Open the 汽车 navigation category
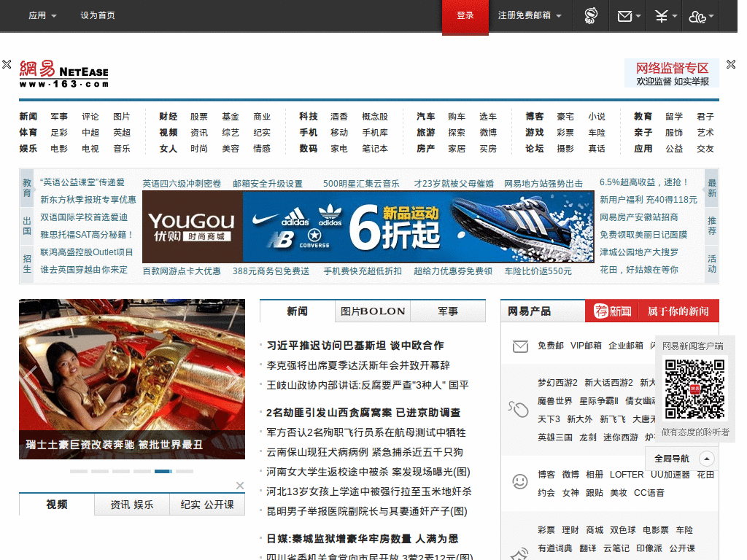Viewport: 747px width, 560px height. [x=425, y=116]
